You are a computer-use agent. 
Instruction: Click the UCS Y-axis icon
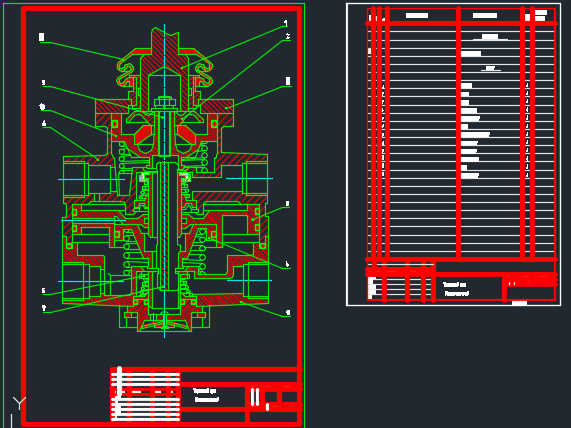coord(19,403)
